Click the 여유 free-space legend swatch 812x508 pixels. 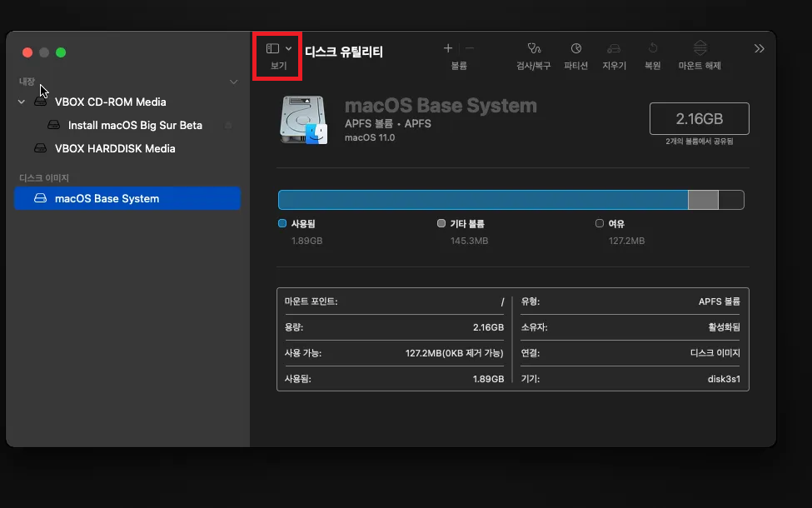point(600,223)
